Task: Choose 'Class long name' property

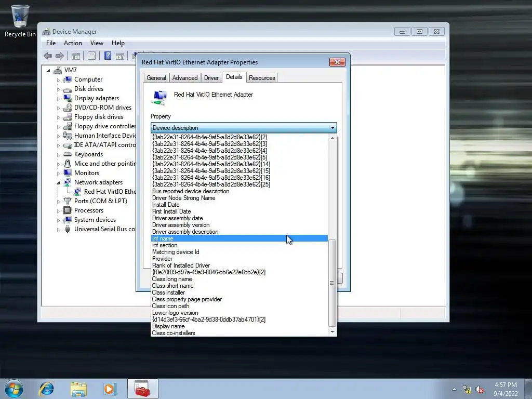Action: click(240, 279)
